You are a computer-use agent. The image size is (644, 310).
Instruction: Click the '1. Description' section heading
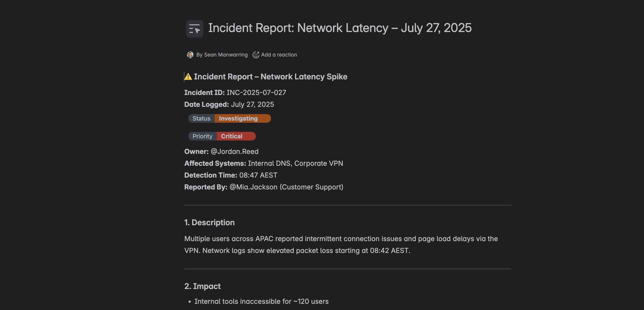pyautogui.click(x=209, y=223)
